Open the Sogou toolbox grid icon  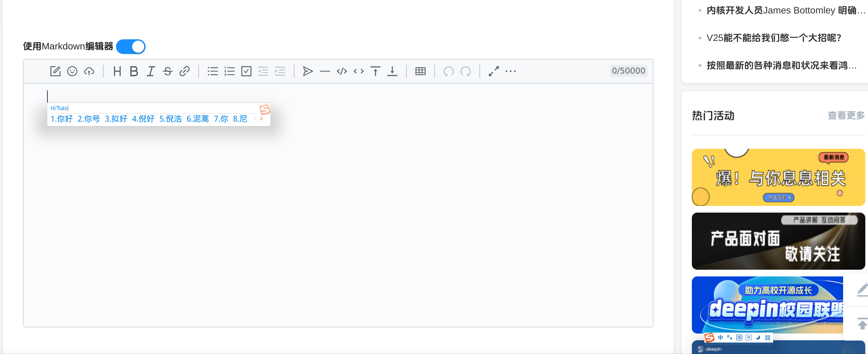[767, 338]
